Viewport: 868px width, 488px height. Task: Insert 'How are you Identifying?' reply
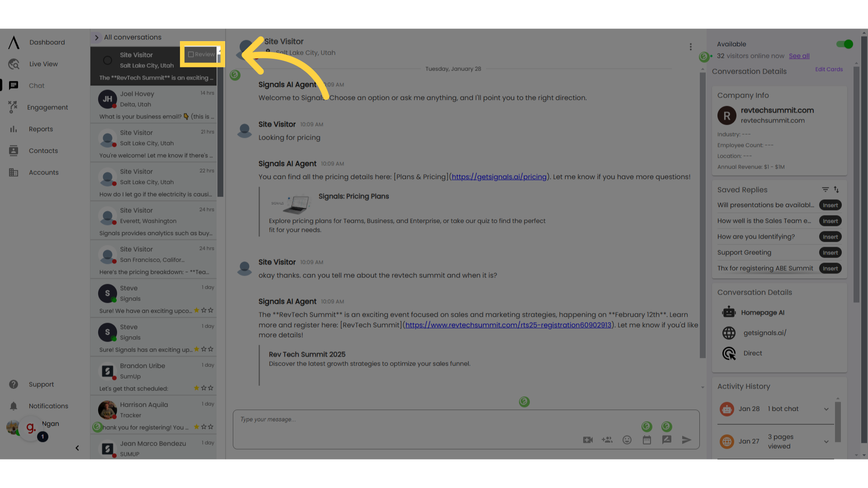(x=830, y=237)
